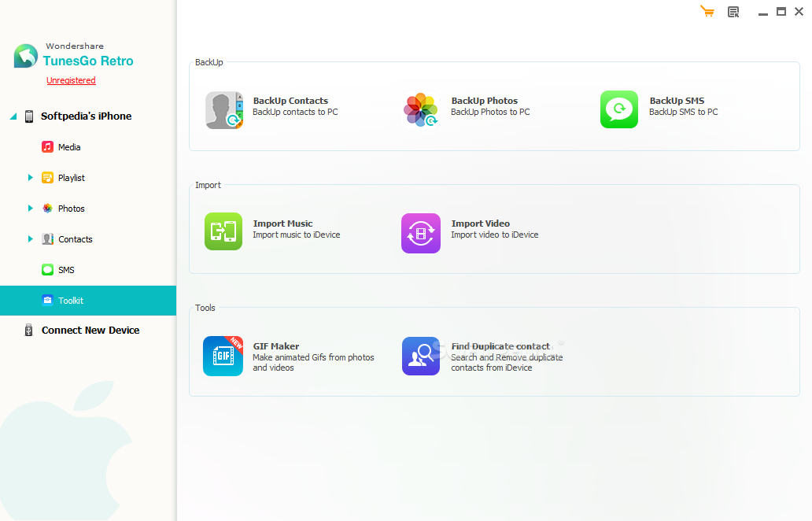Click the Connect New Device plug icon
This screenshot has height=521, width=812.
[x=29, y=330]
